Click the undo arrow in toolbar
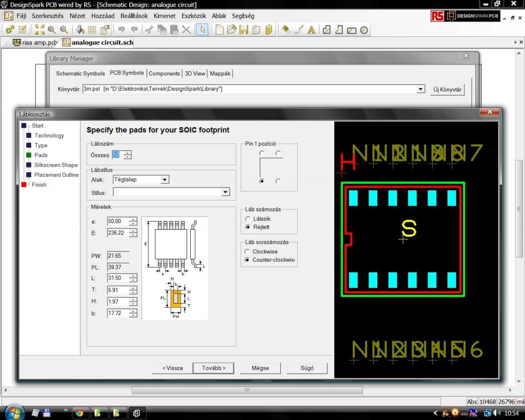The height and width of the screenshot is (420, 525). click(x=122, y=30)
